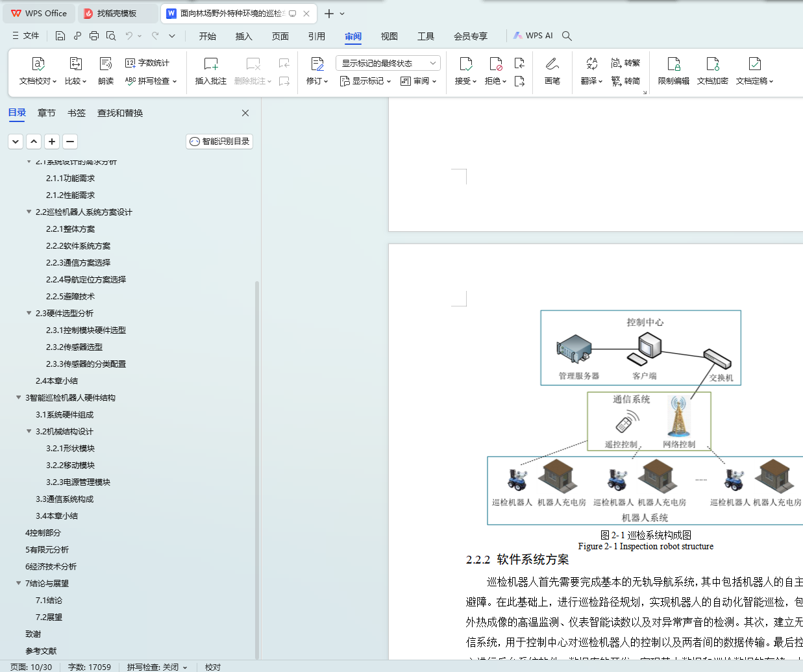Click the reject change (拒绝) icon
Viewport: 803px width, 672px height.
(495, 64)
